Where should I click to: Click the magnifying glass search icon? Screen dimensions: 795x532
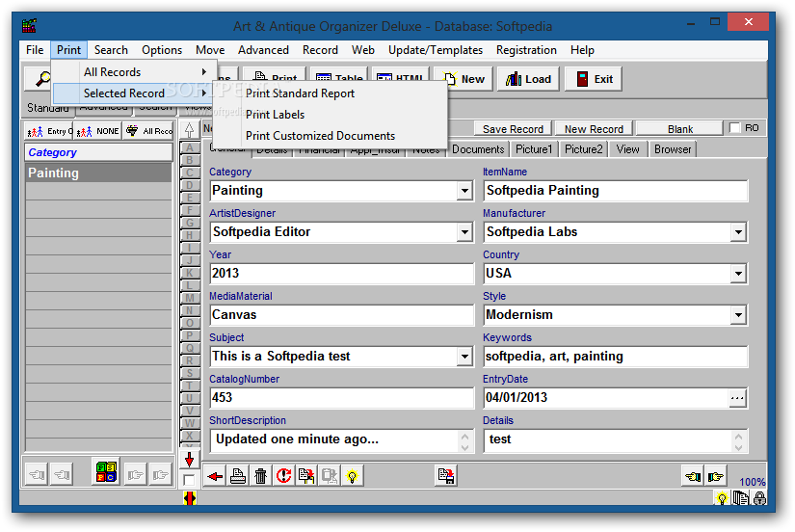click(x=42, y=79)
